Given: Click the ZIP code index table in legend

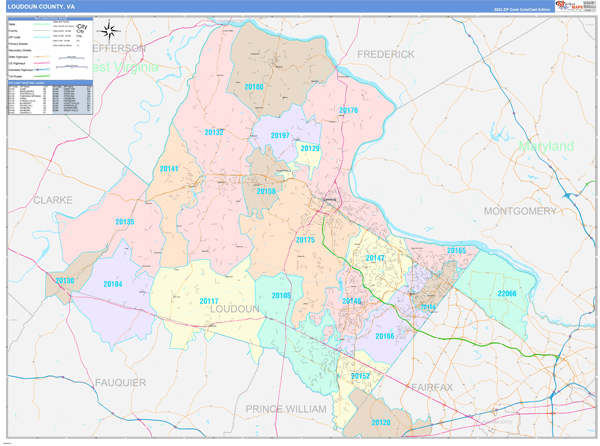Looking at the screenshot, I should 50,99.
